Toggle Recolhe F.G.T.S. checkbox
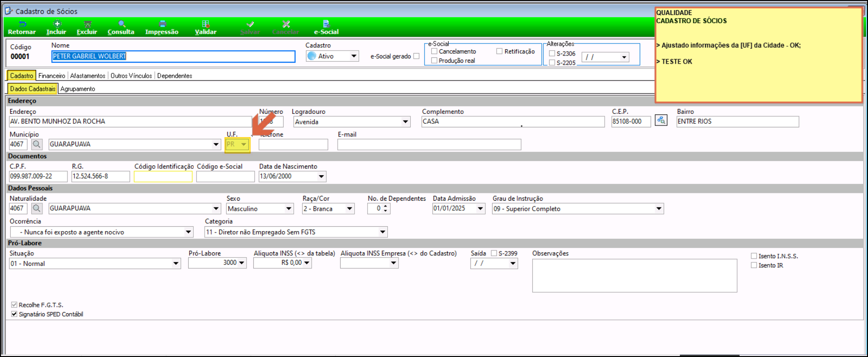 click(14, 305)
